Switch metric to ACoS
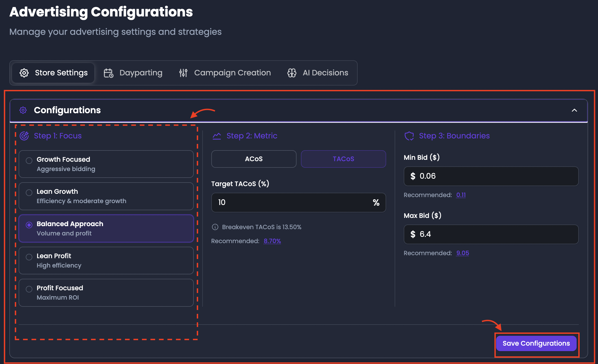 coord(254,159)
